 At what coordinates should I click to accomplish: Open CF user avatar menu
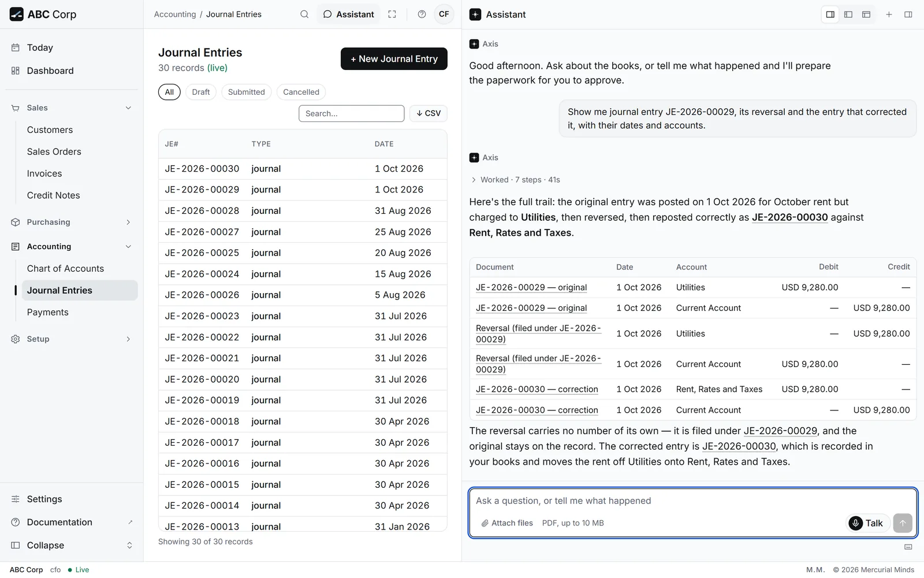pyautogui.click(x=444, y=14)
